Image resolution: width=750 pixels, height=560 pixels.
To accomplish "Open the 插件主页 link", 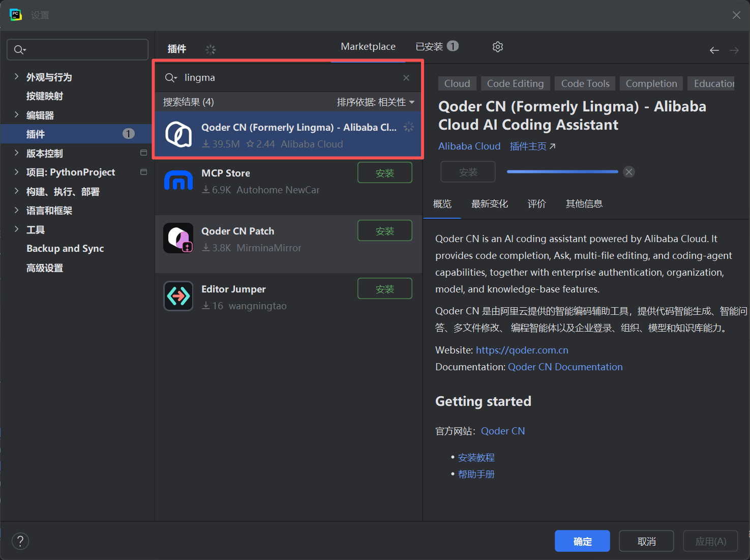I will (532, 146).
